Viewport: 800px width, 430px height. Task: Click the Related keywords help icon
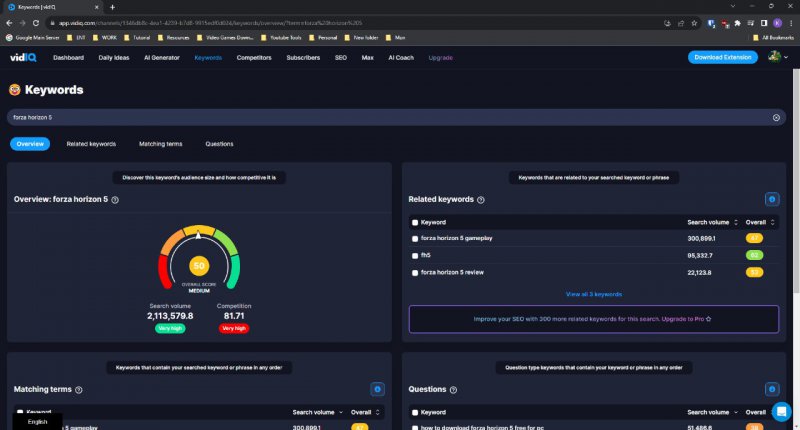point(481,200)
